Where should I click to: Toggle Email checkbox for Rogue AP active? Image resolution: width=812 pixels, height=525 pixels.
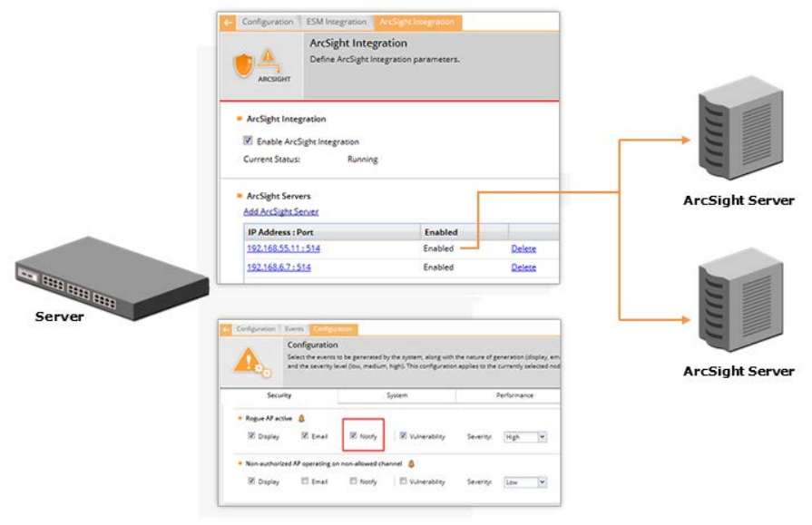pyautogui.click(x=305, y=435)
